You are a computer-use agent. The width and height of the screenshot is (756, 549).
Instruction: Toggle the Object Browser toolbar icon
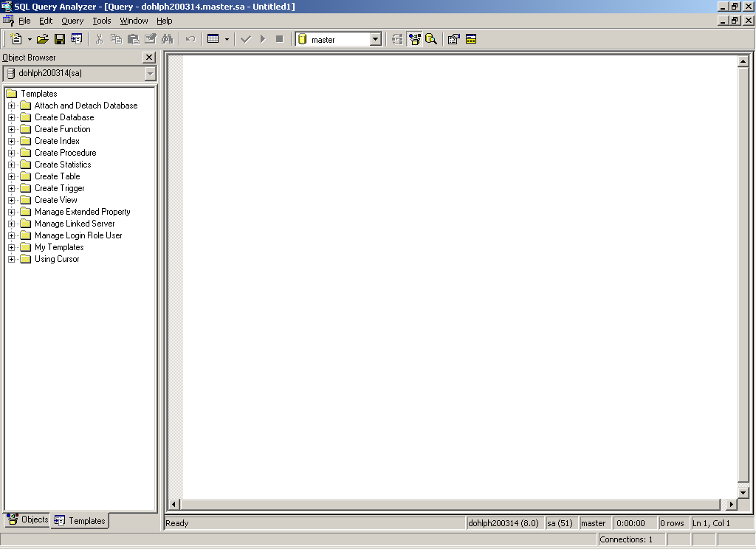pyautogui.click(x=414, y=39)
